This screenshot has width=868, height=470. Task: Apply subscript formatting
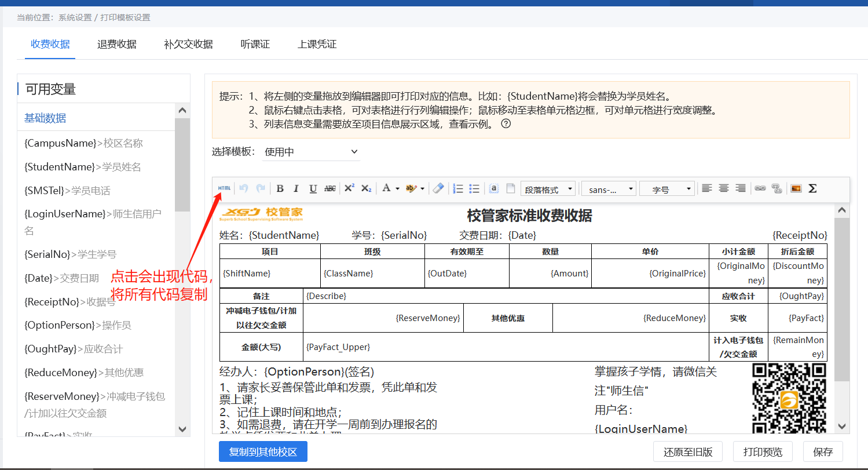click(366, 188)
